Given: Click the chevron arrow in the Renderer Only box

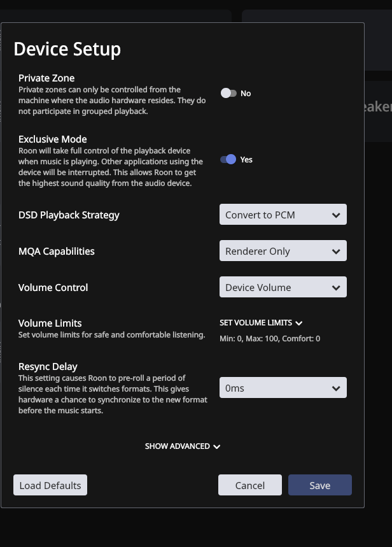Looking at the screenshot, I should click(336, 252).
